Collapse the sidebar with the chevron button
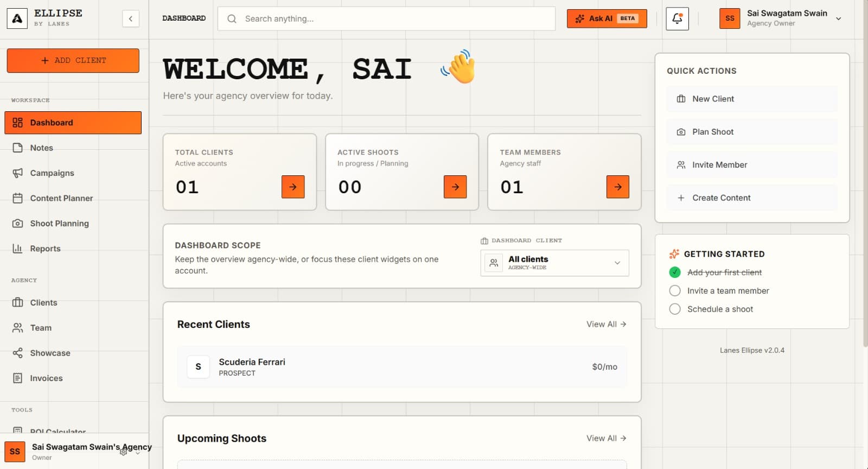This screenshot has width=868, height=469. pyautogui.click(x=130, y=18)
